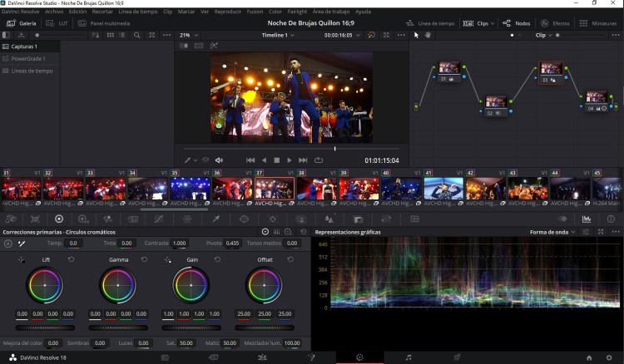
Task: Toggle the LUT browser panel
Action: coord(57,23)
